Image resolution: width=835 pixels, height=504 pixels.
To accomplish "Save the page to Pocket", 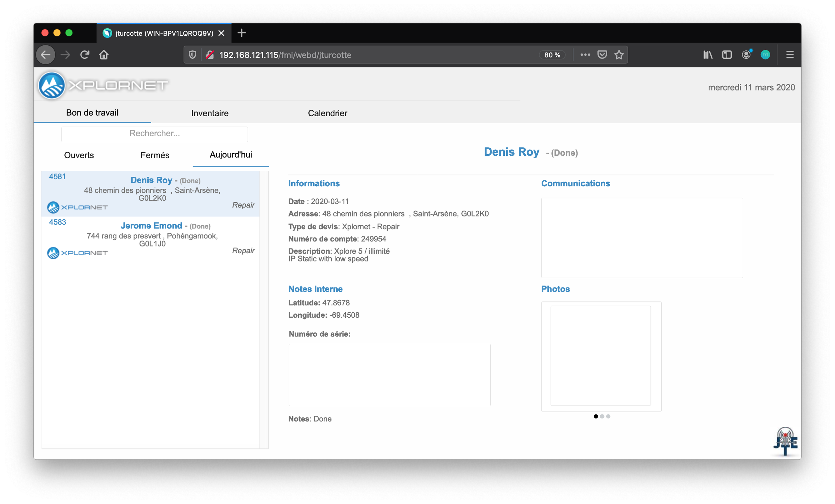I will pos(602,54).
